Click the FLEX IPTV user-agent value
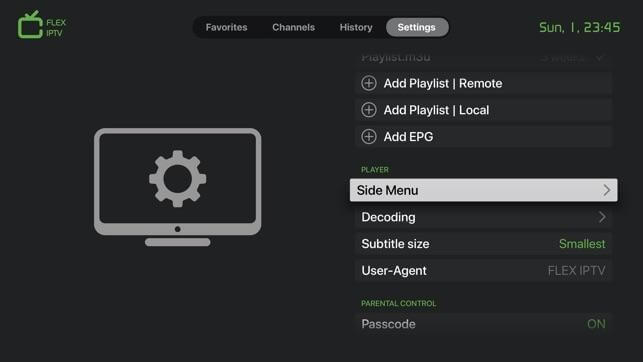 576,271
